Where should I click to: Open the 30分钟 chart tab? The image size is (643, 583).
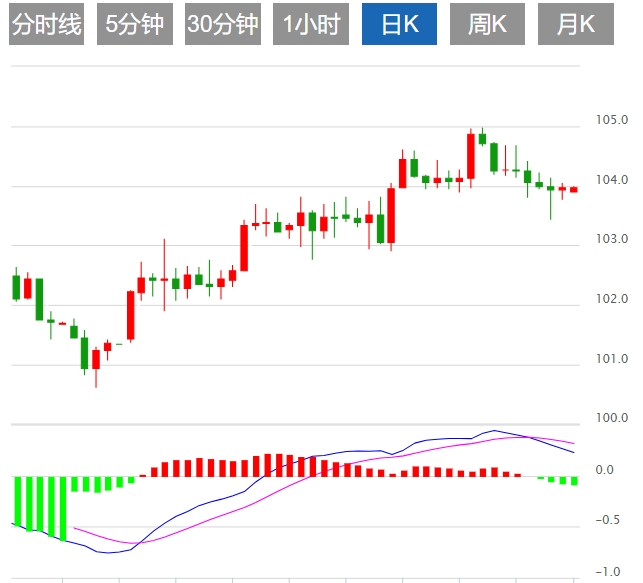click(x=222, y=25)
